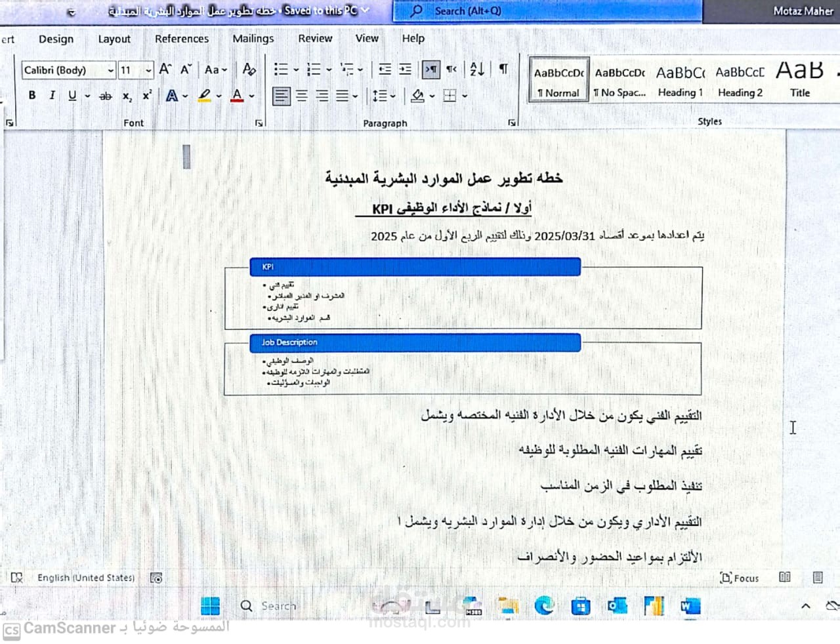Open Font dialog launcher

259,123
